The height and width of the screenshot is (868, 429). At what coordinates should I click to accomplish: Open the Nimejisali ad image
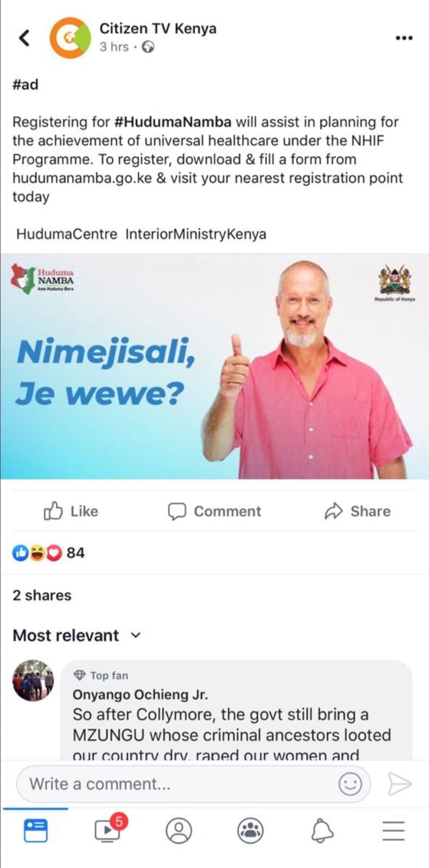(214, 366)
